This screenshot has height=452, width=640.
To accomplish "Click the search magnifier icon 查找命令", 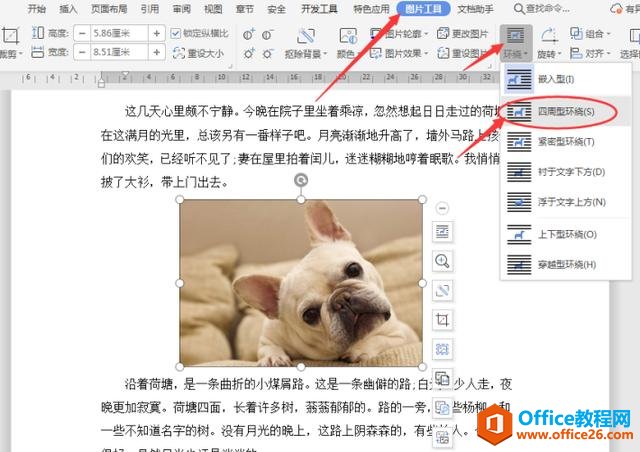I will click(519, 9).
